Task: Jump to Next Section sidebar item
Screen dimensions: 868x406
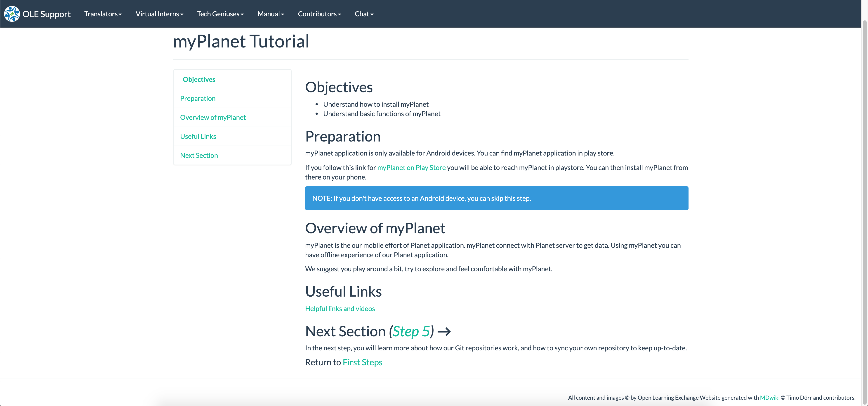Action: [232, 155]
